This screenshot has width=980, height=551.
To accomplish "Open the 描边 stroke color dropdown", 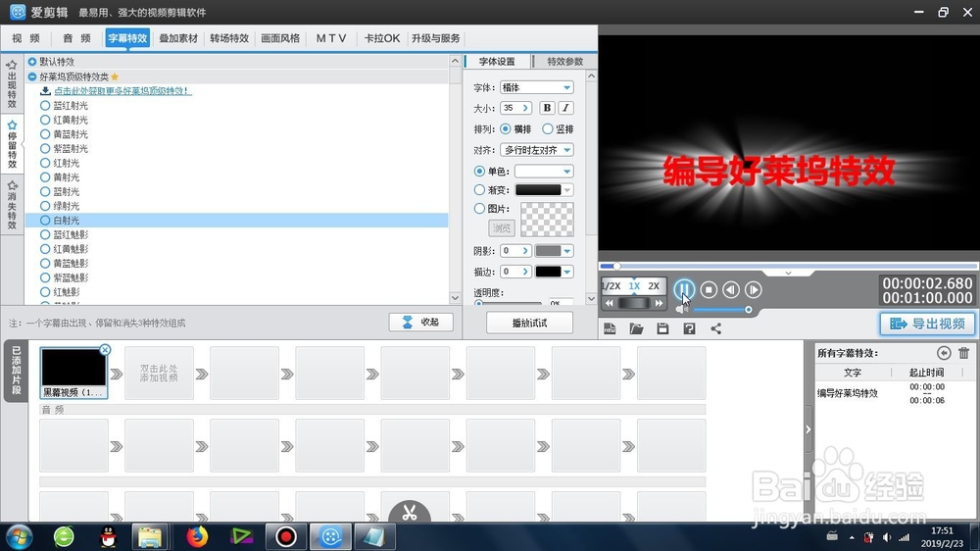I will coord(566,272).
